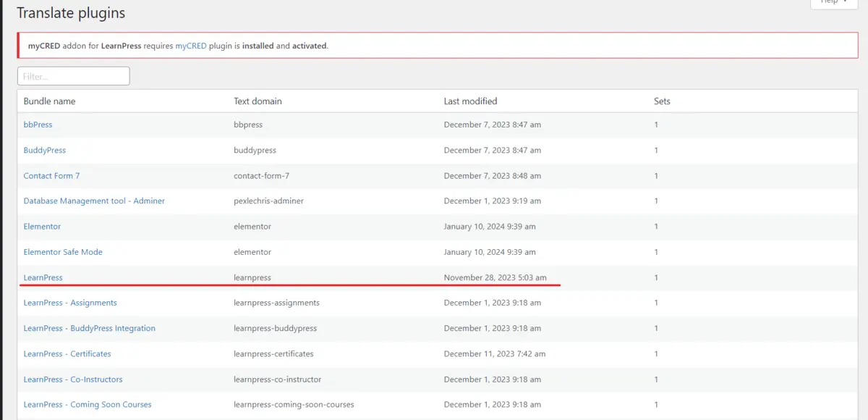Sort by the Bundle name column header
Image resolution: width=868 pixels, height=420 pixels.
(x=49, y=101)
